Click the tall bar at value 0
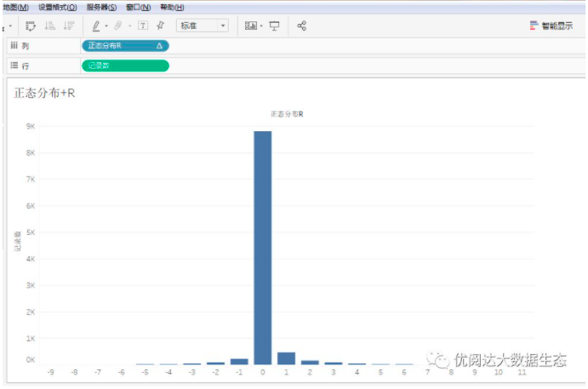 (x=263, y=247)
